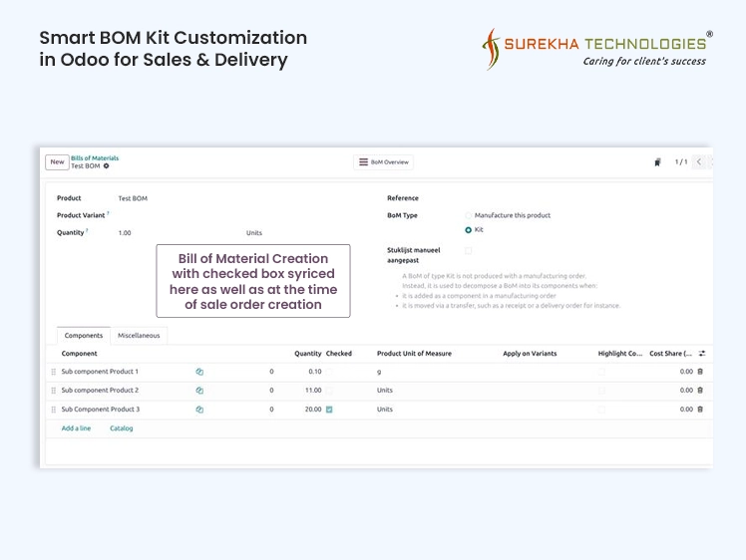Go to previous record with left chevron

(699, 162)
